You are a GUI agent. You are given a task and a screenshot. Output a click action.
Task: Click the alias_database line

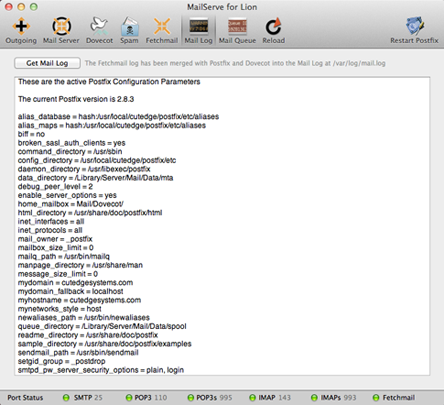coord(118,117)
